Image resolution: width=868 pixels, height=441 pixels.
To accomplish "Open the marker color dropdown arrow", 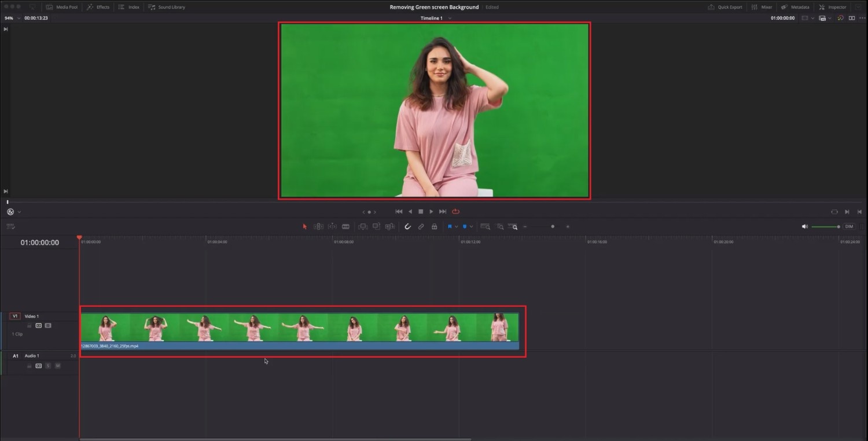I will click(x=471, y=227).
